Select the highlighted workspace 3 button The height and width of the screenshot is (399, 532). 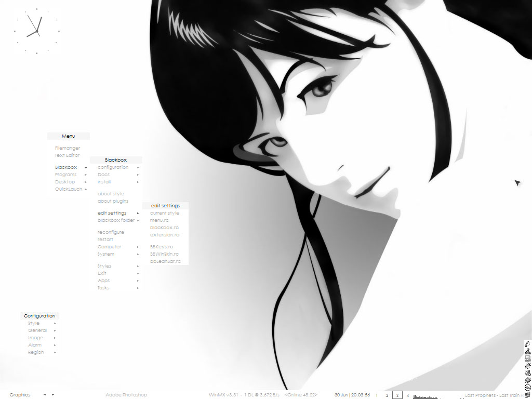coord(397,395)
